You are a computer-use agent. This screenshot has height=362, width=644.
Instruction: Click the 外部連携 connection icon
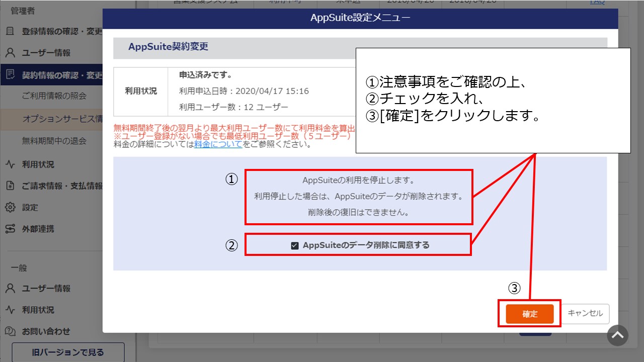(x=10, y=229)
